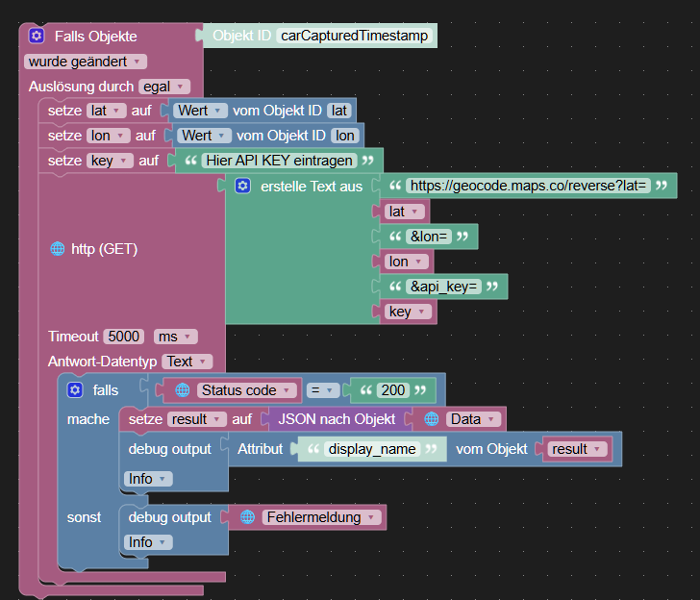Viewport: 700px width, 600px height.
Task: Open result dropdown after vom Objekt
Action: (x=577, y=449)
